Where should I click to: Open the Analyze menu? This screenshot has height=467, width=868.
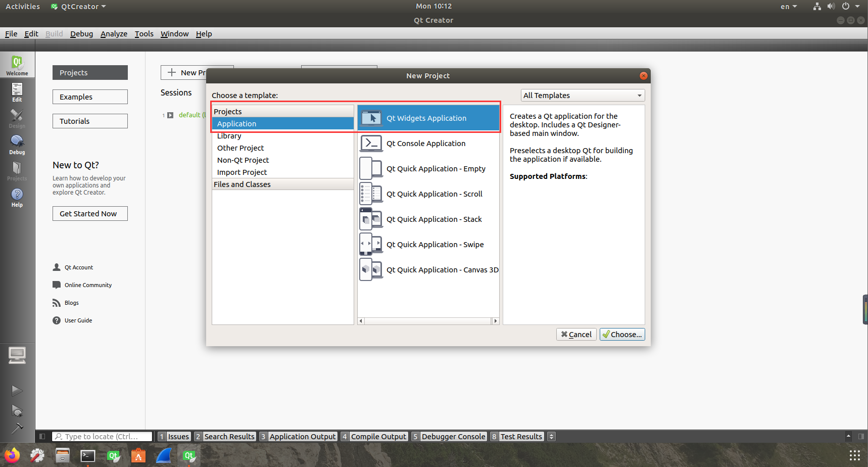coord(114,34)
